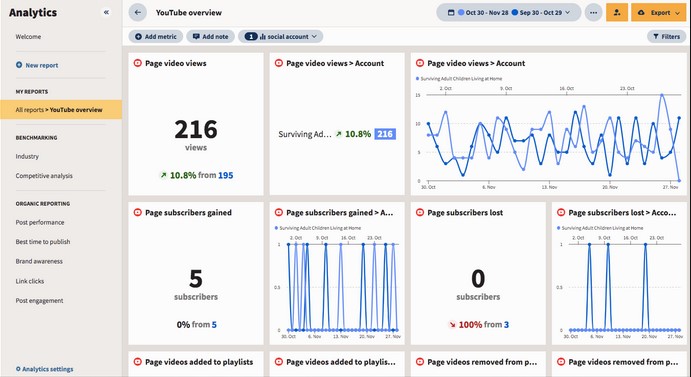Viewport: 691px width, 377px height.
Task: Open Brand awareness report
Action: tap(39, 261)
